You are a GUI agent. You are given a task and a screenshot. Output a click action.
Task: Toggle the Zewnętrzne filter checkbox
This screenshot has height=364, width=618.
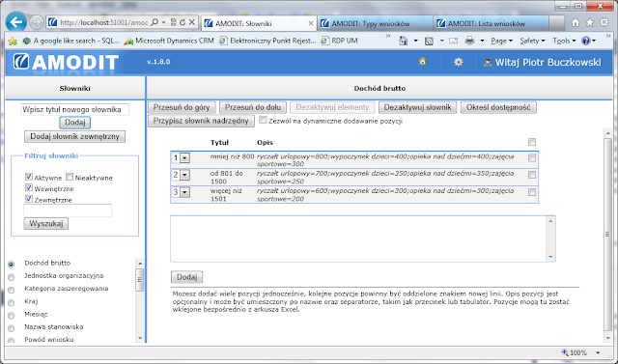pyautogui.click(x=28, y=199)
